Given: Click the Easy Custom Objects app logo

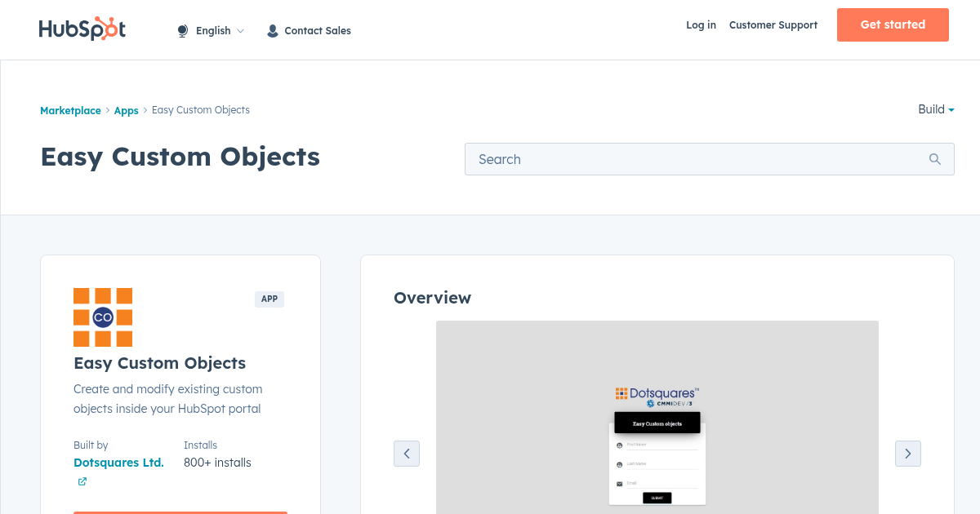Looking at the screenshot, I should (103, 317).
